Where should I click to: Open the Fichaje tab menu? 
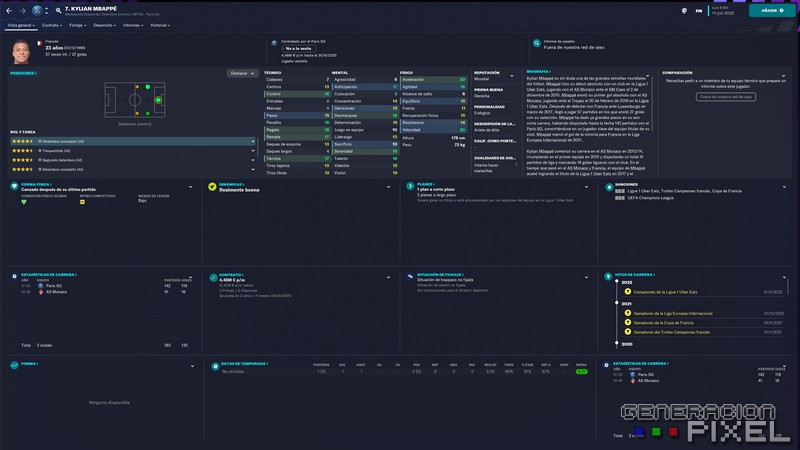78,25
